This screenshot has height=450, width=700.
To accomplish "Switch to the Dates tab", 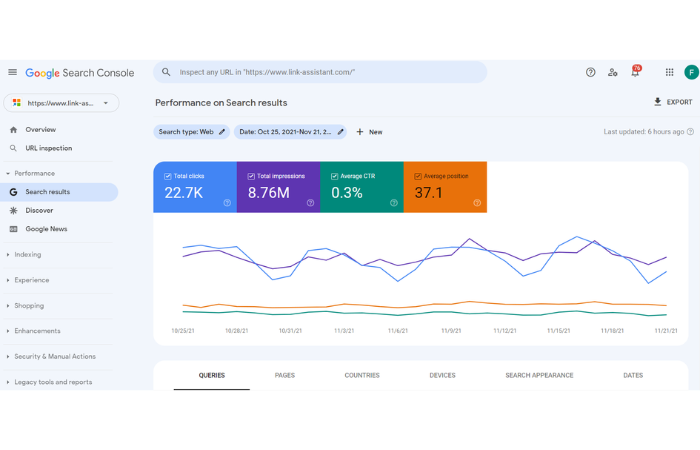I will coord(633,375).
